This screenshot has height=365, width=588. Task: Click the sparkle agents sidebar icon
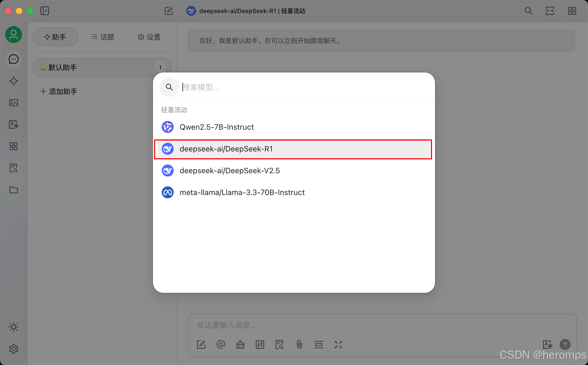tap(14, 81)
